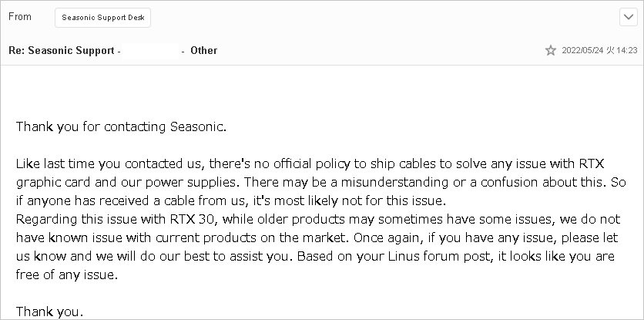Image resolution: width=644 pixels, height=320 pixels.
Task: Click the text free of any issue
Action: [67, 275]
